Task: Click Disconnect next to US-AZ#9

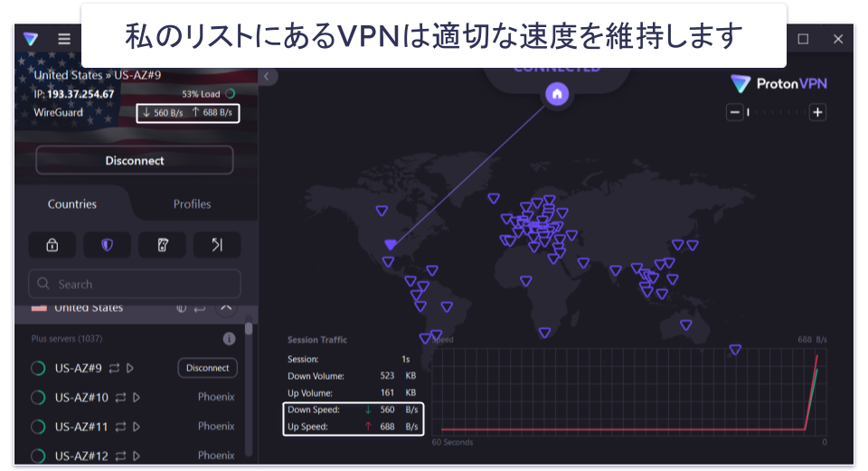Action: point(208,368)
